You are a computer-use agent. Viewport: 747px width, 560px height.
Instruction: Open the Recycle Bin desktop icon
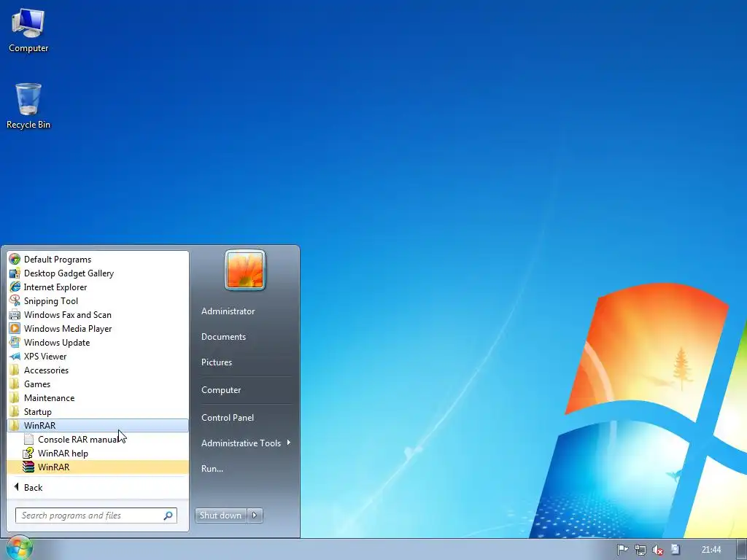pyautogui.click(x=28, y=106)
